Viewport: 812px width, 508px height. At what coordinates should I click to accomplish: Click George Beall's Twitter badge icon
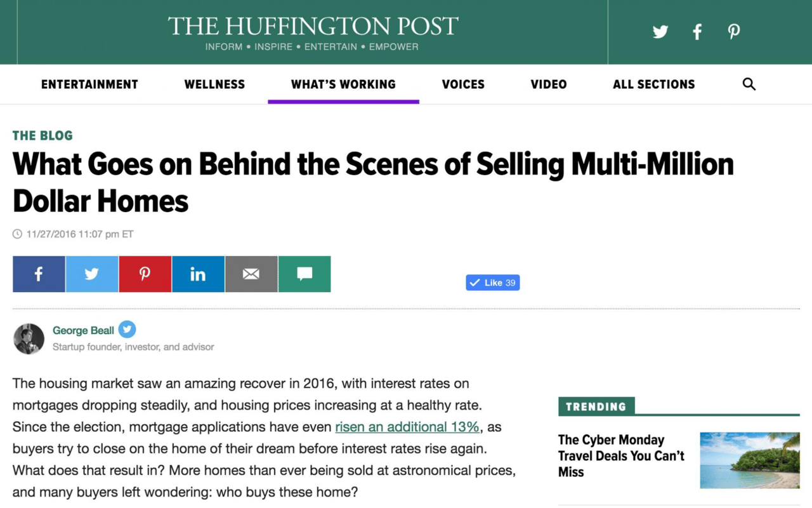pos(127,330)
